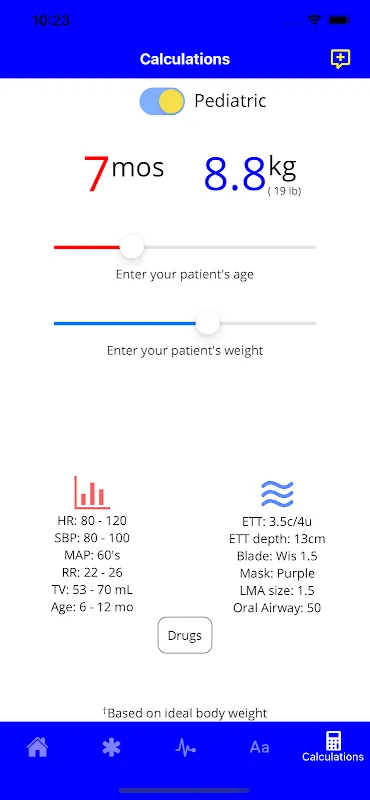Tap the Pediatric label text

click(x=230, y=101)
